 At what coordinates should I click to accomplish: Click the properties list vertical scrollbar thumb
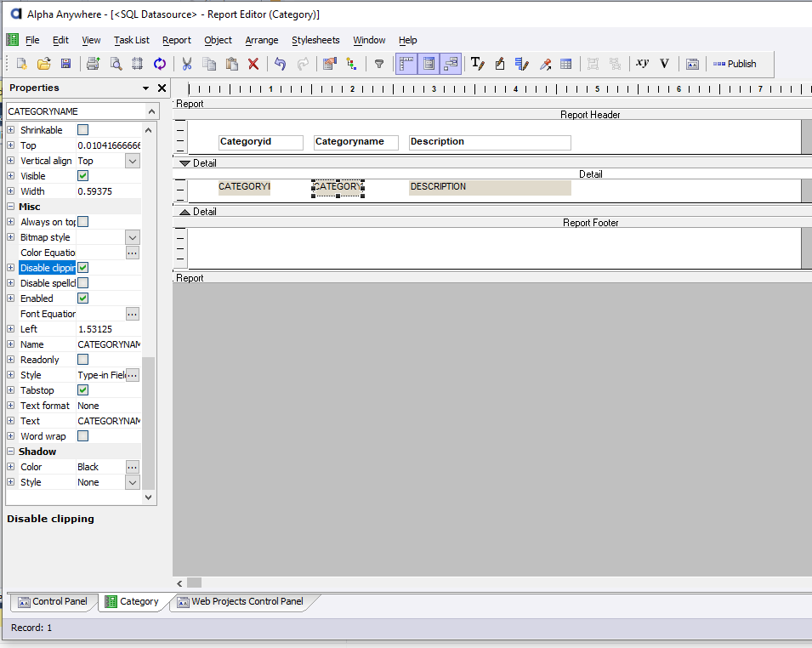coord(148,423)
